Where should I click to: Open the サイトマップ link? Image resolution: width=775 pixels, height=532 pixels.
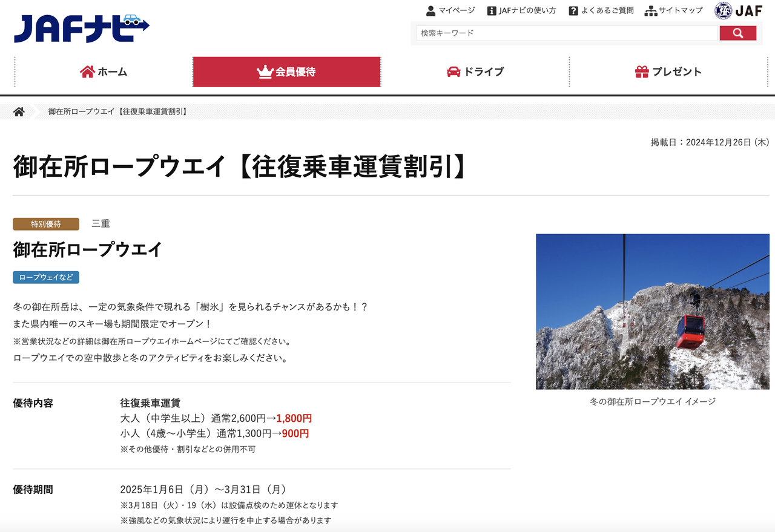click(x=674, y=11)
